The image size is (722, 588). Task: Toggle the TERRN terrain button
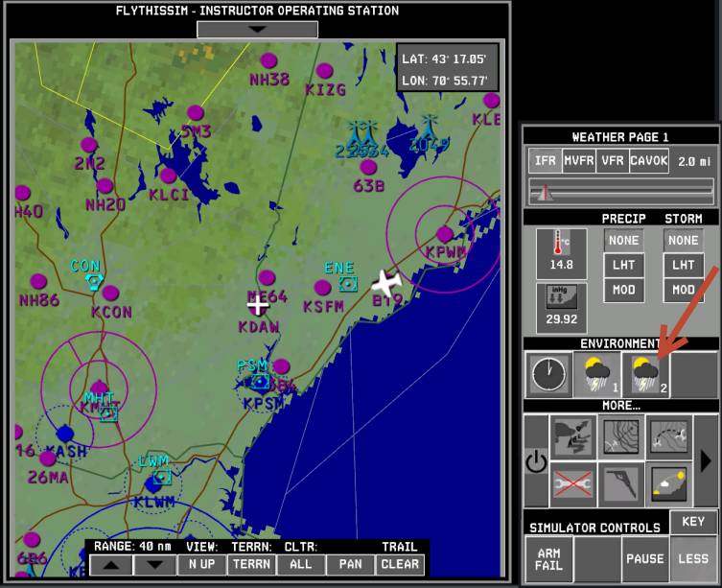tap(251, 565)
